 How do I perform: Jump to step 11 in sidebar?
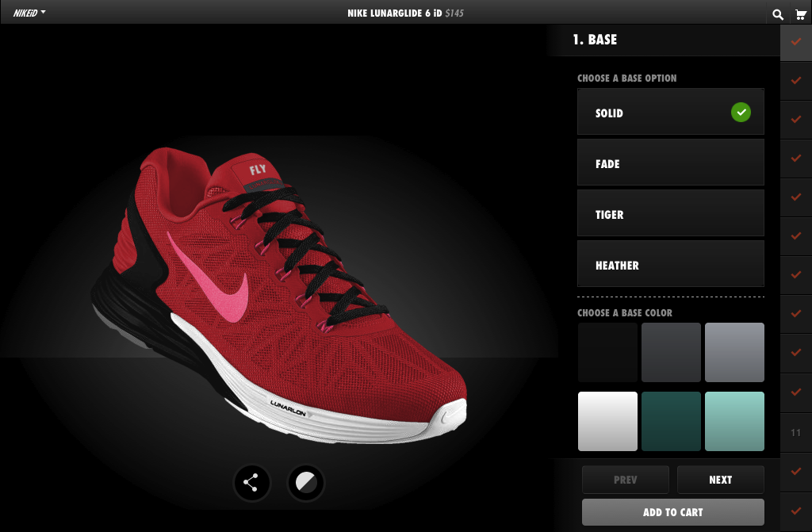796,433
